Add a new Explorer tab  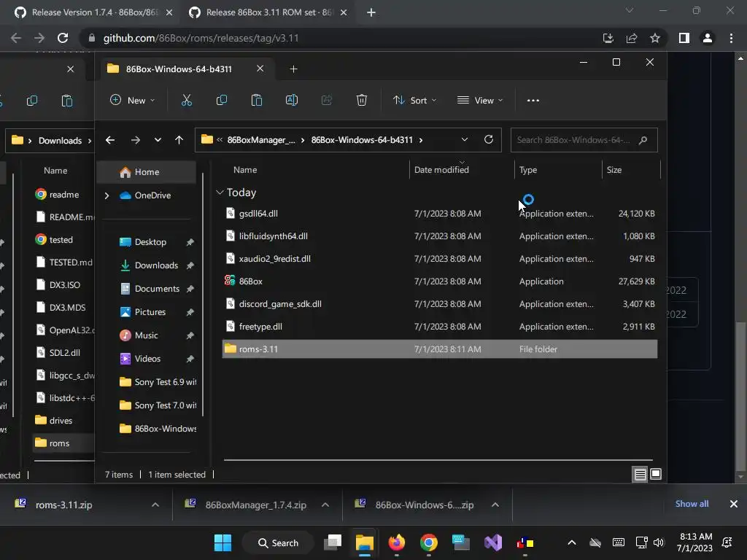coord(293,69)
